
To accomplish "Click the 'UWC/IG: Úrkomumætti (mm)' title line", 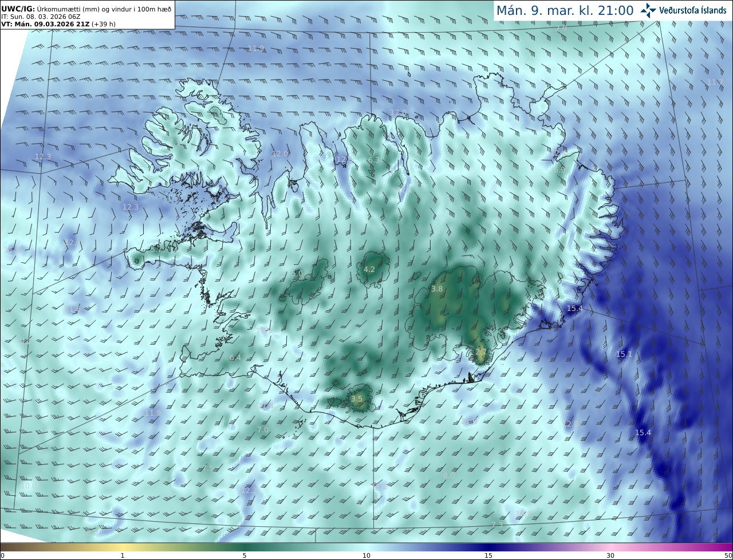I will tap(85, 9).
